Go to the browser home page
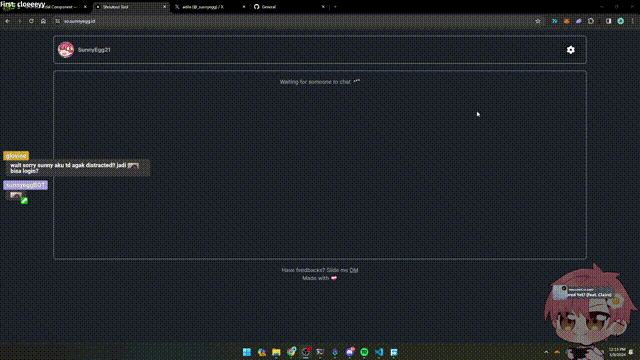The height and width of the screenshot is (360, 640). click(x=43, y=21)
